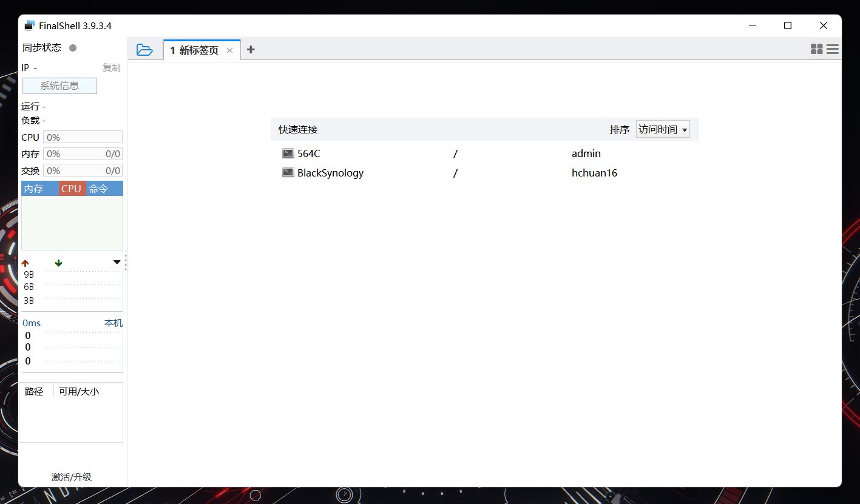Click the 可用/大小 column header
This screenshot has width=860, height=504.
[x=79, y=391]
